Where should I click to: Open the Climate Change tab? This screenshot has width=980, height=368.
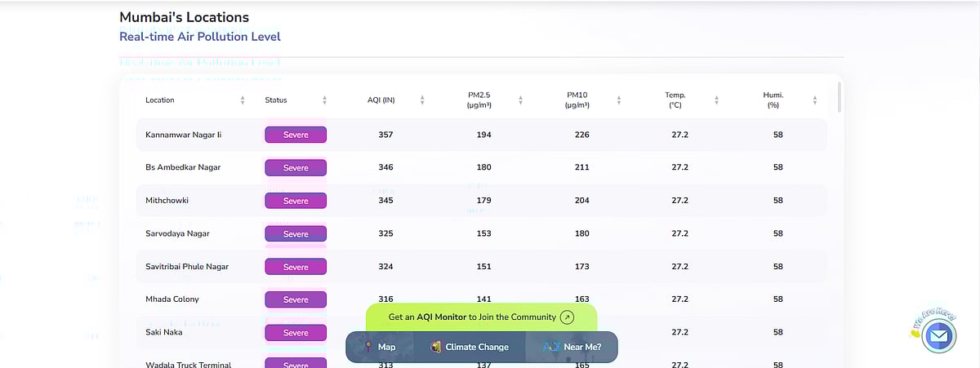tap(476, 347)
